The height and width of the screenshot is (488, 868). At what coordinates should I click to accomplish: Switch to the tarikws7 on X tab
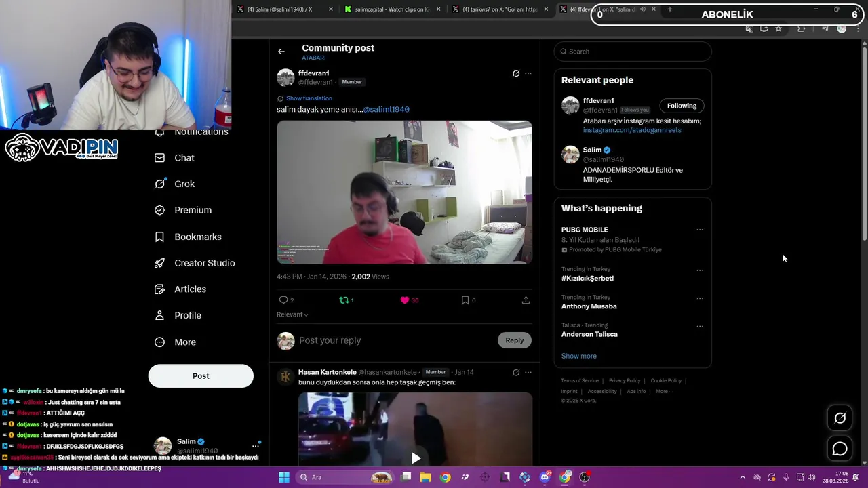[499, 9]
